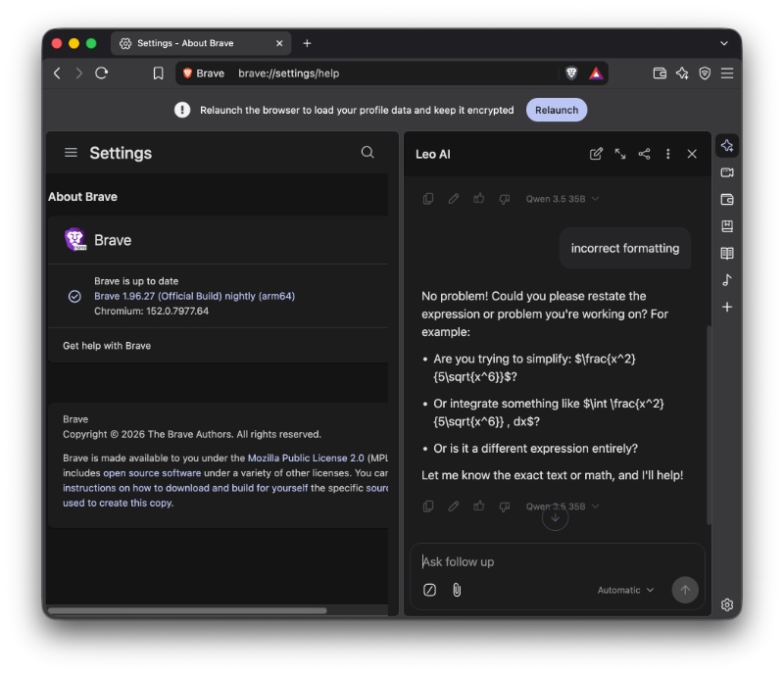Reload the current page
The height and width of the screenshot is (675, 784).
coord(102,73)
